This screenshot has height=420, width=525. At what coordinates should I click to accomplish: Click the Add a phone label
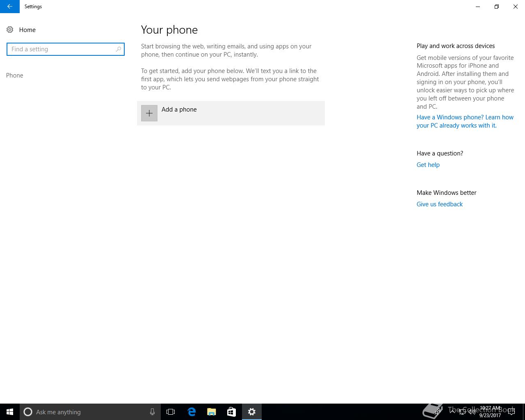tap(179, 110)
